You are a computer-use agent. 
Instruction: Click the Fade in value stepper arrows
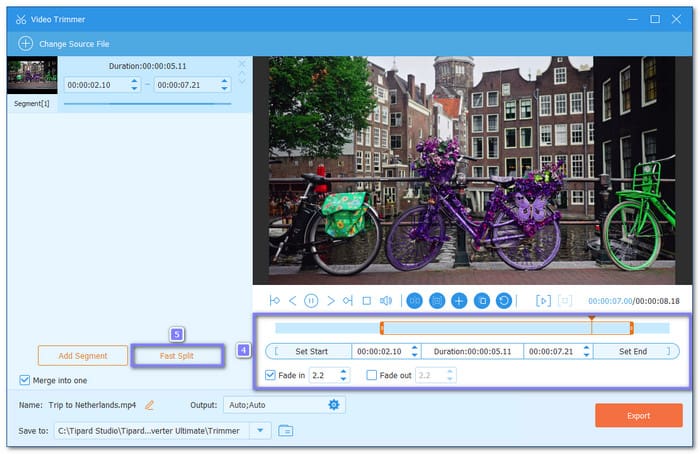pyautogui.click(x=344, y=375)
